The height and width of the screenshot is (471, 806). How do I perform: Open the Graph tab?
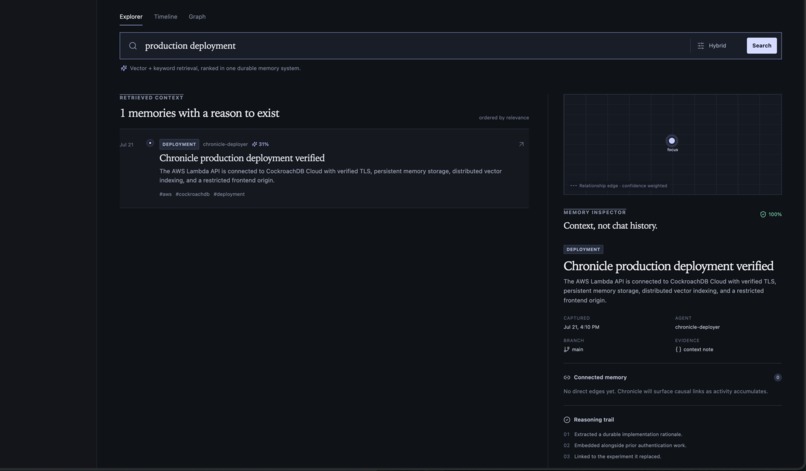tap(197, 16)
